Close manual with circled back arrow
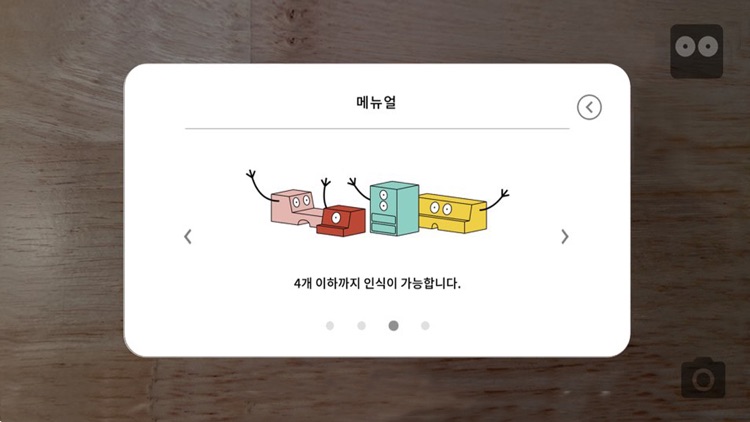 click(589, 107)
